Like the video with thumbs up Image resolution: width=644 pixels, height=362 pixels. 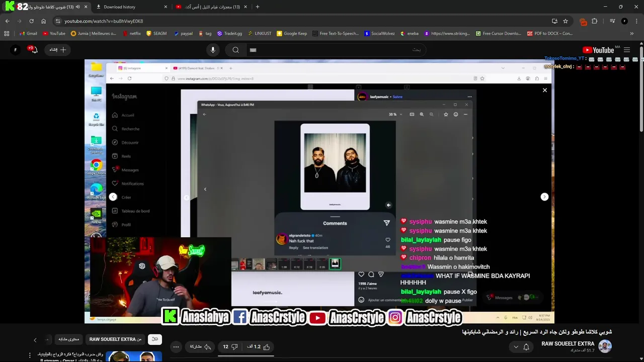click(x=260, y=347)
